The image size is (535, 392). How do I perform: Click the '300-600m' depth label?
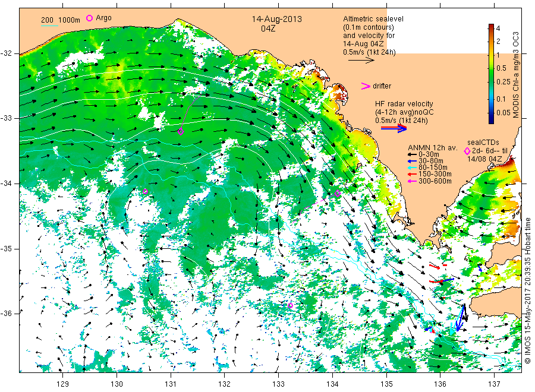tap(435, 181)
